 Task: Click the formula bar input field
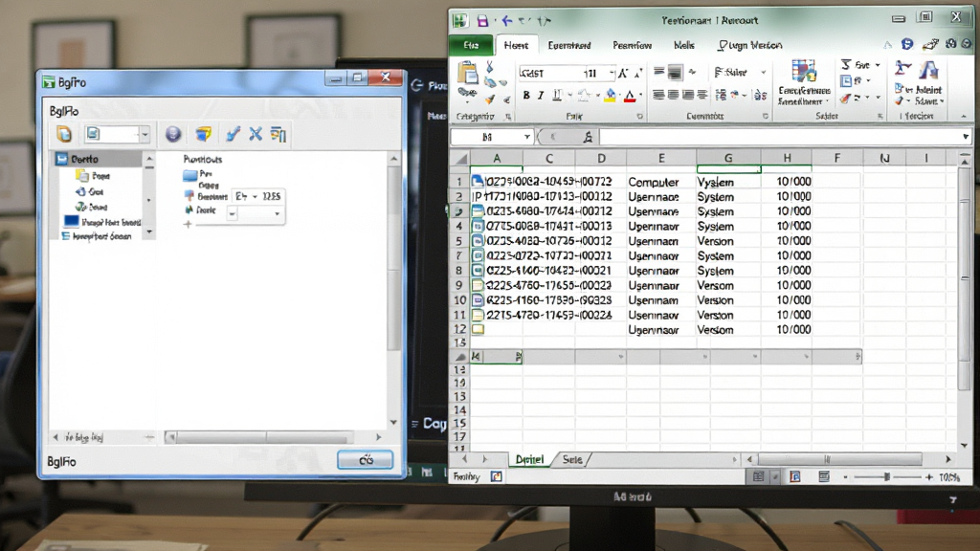pyautogui.click(x=779, y=137)
